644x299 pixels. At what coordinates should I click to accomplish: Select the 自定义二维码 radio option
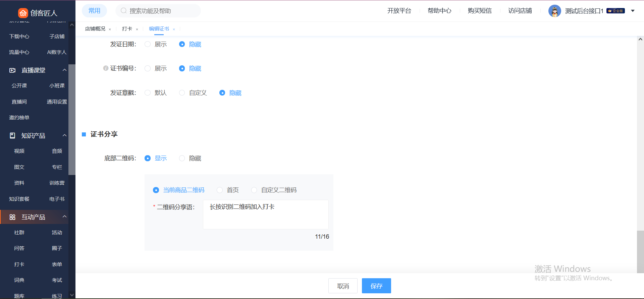254,190
